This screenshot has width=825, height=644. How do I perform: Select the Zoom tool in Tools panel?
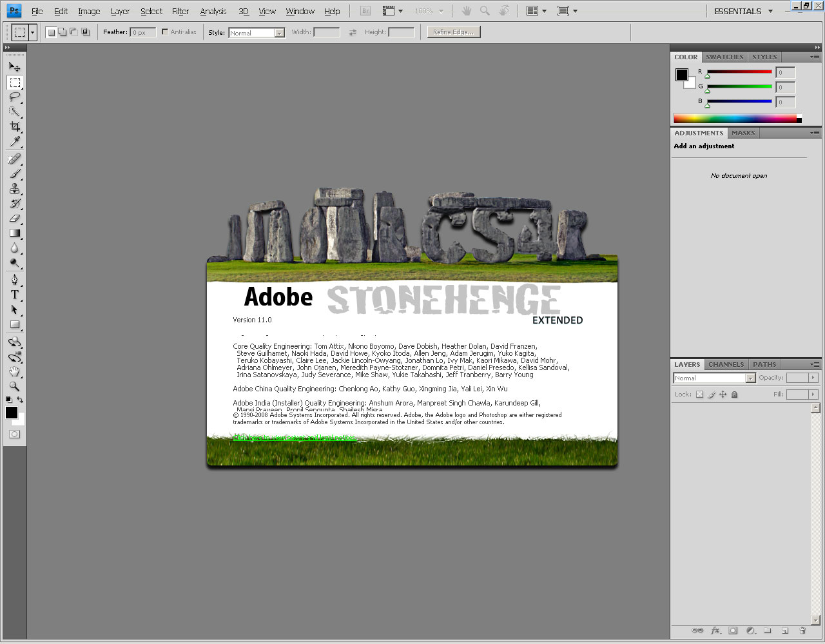[x=14, y=386]
